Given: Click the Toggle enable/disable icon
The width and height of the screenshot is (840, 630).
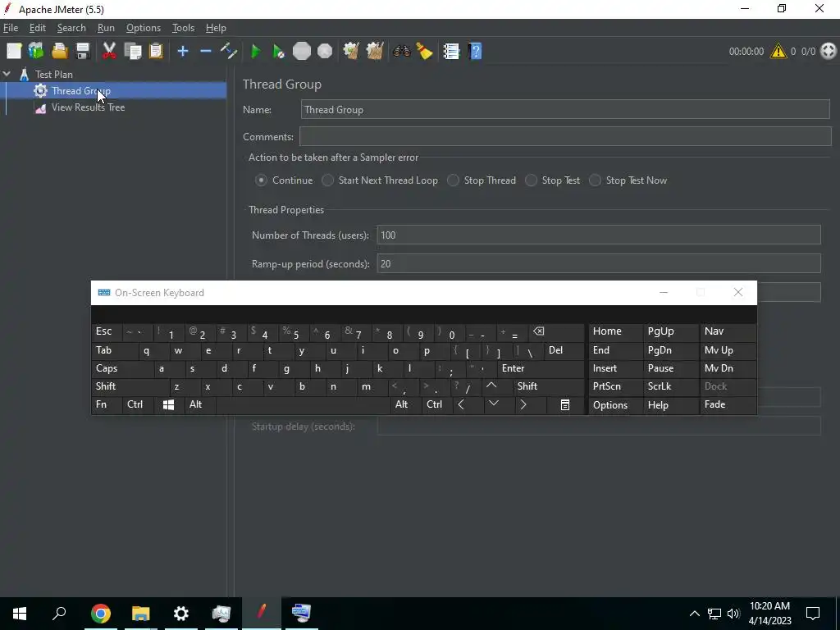Looking at the screenshot, I should [229, 52].
